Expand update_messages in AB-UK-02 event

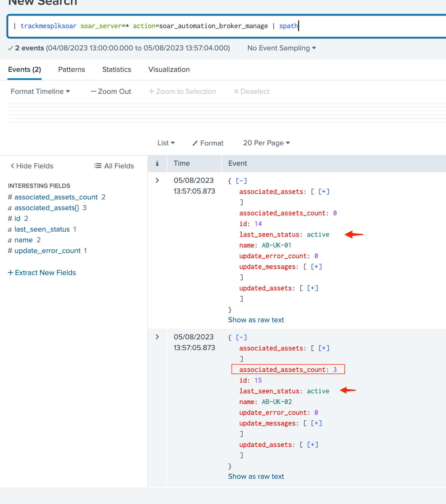(x=316, y=423)
